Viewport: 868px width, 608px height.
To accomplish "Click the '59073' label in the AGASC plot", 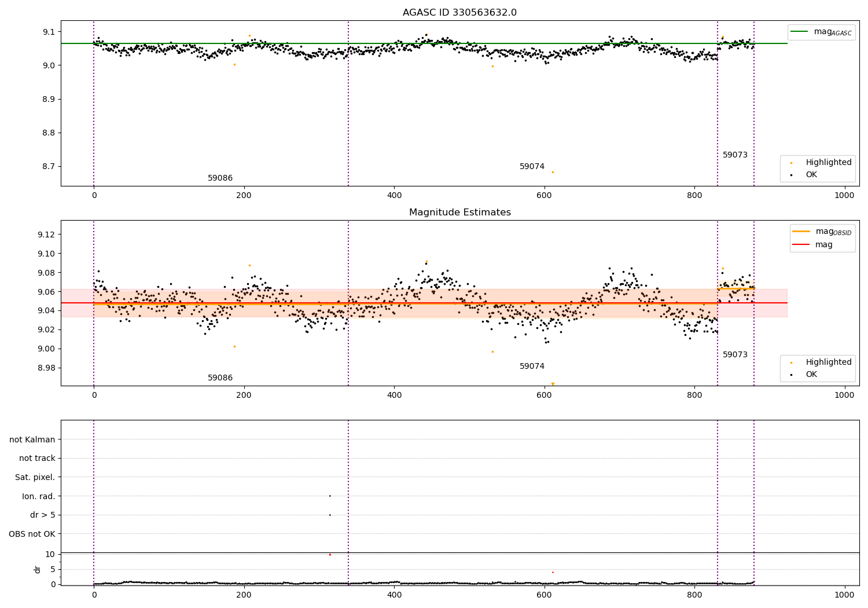I will [x=735, y=155].
